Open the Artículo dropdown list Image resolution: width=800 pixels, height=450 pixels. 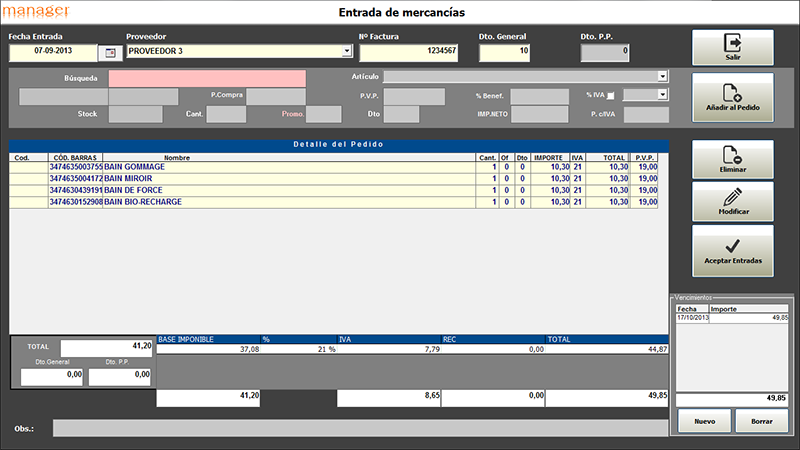(662, 76)
